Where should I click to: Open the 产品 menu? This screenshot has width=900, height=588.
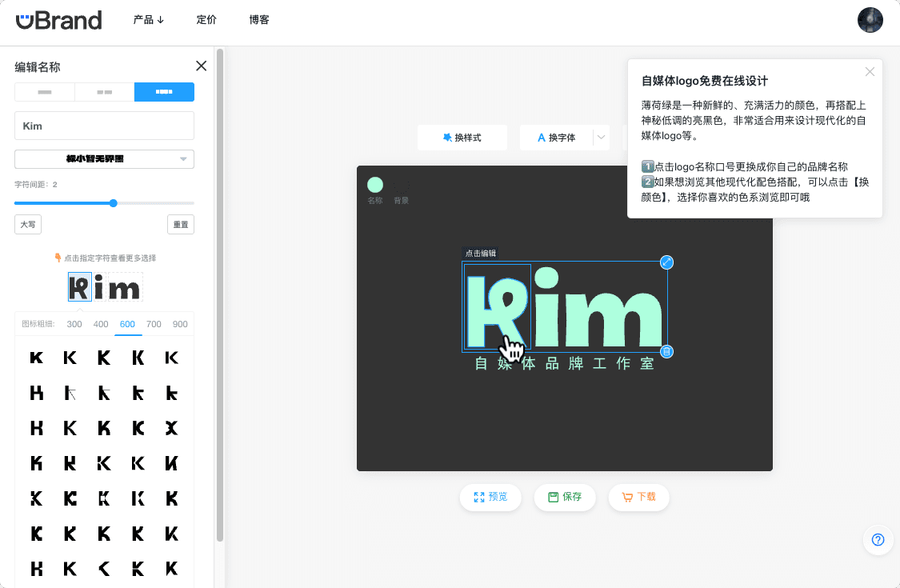pos(149,19)
